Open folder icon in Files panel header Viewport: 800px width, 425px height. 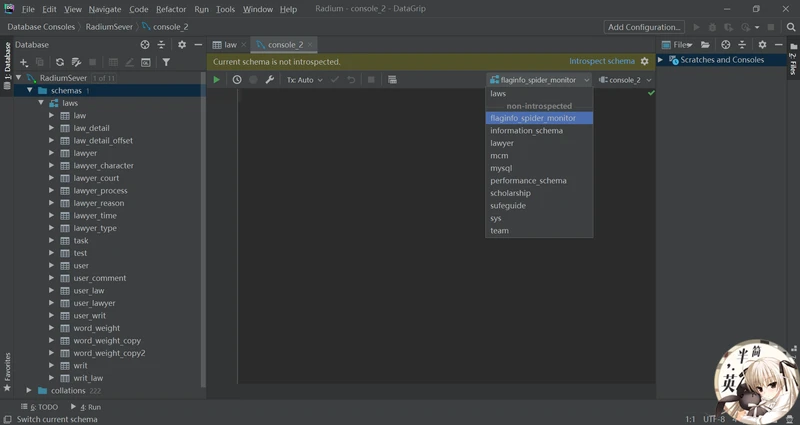click(705, 45)
